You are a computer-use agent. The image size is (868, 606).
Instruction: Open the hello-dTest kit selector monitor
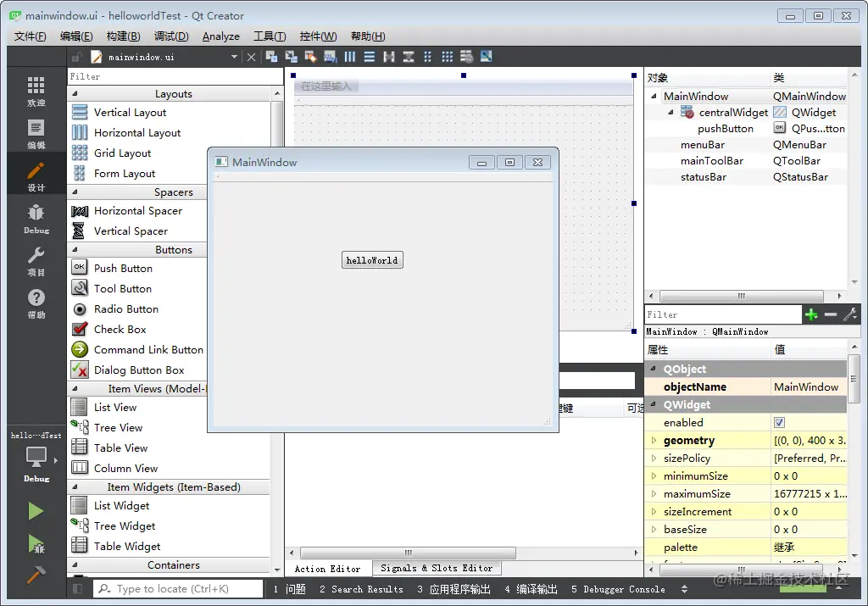pos(36,458)
